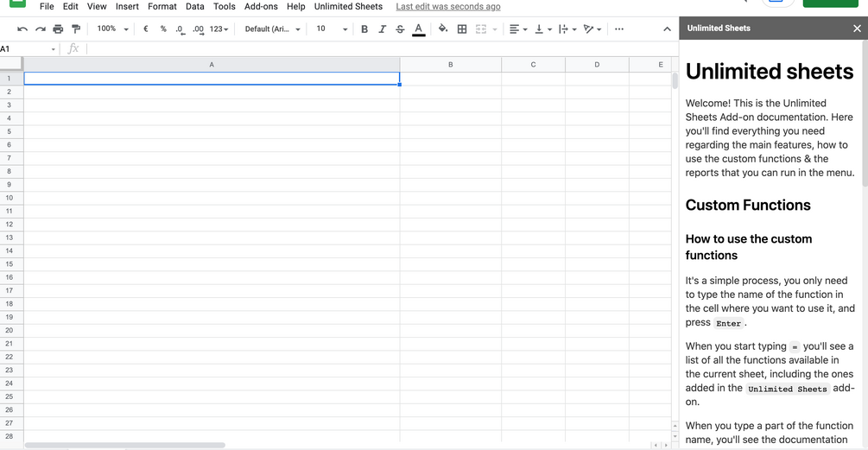This screenshot has width=868, height=450.
Task: Format as currency with the euro icon
Action: click(x=146, y=29)
